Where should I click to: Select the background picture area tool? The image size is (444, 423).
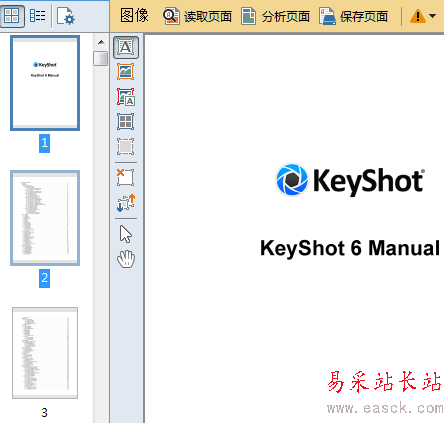coord(126,97)
